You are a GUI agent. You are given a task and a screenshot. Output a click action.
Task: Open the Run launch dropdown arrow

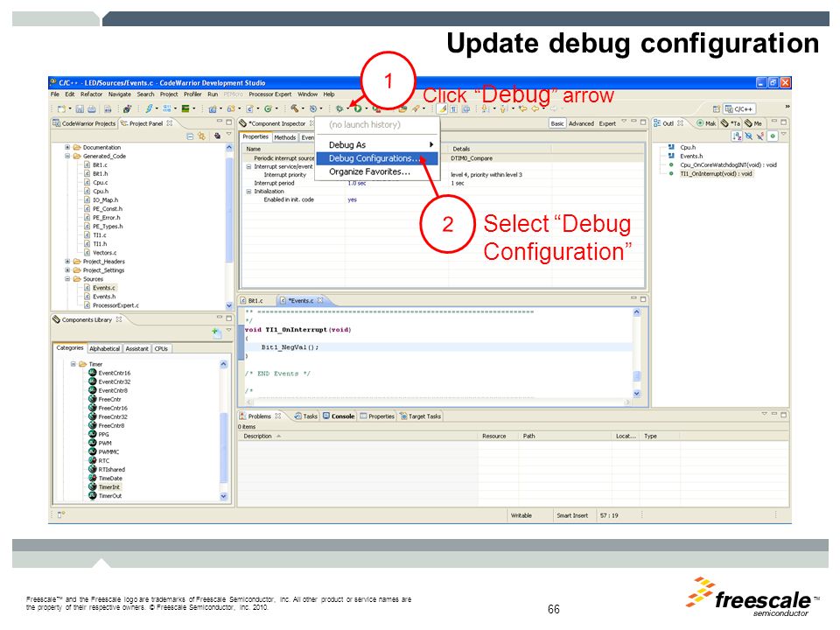coord(367,108)
